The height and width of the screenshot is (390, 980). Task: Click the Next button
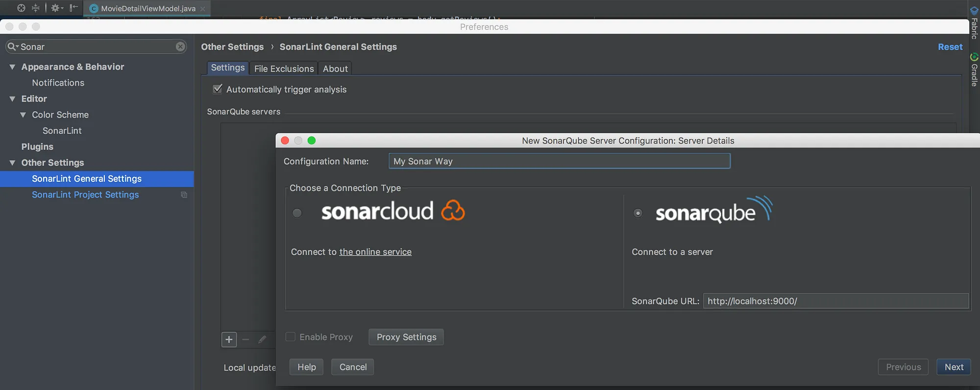point(954,367)
